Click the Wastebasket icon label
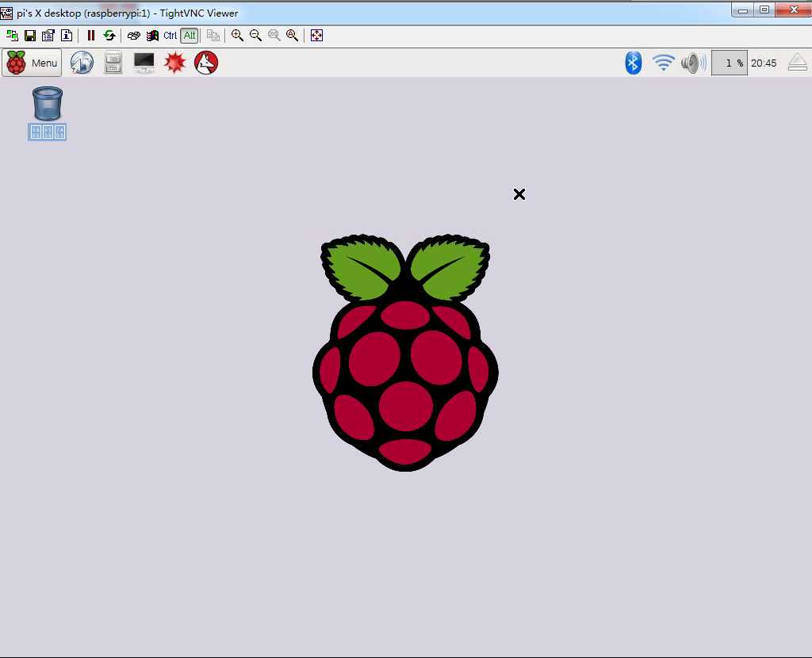This screenshot has height=658, width=812. click(47, 132)
